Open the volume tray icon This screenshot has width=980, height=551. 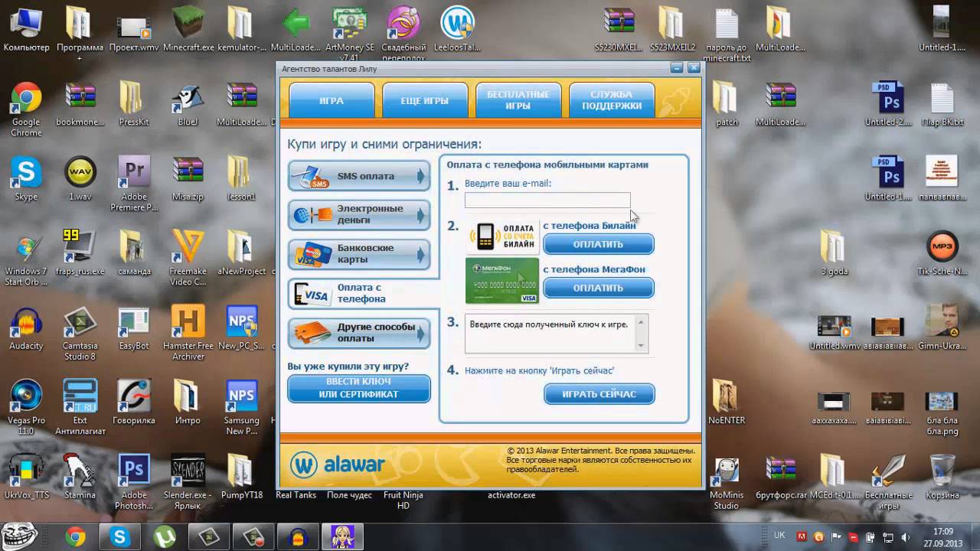point(906,536)
